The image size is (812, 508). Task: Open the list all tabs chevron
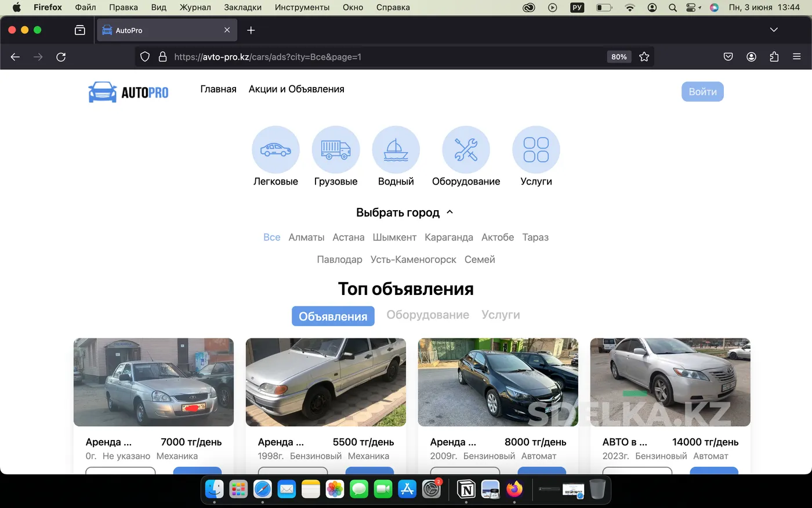(774, 30)
